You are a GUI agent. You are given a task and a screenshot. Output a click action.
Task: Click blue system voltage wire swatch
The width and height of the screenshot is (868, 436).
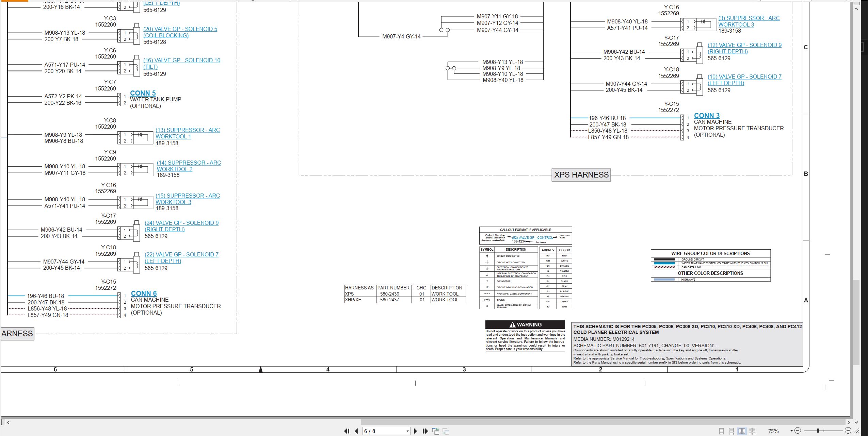[x=664, y=263]
